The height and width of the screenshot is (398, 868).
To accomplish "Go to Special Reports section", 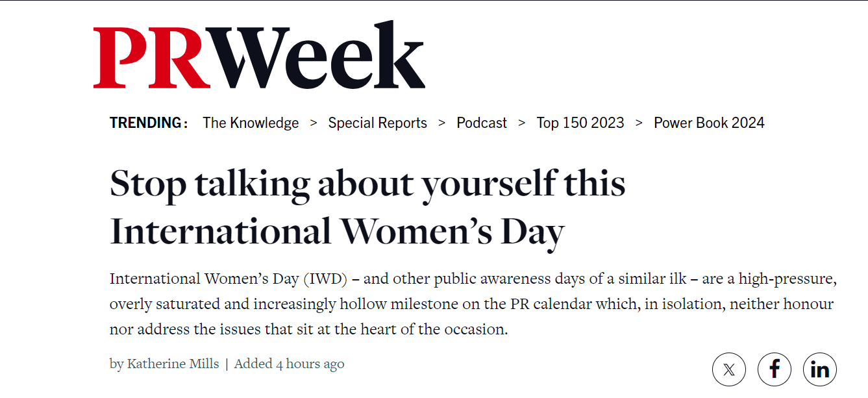I will coord(377,123).
